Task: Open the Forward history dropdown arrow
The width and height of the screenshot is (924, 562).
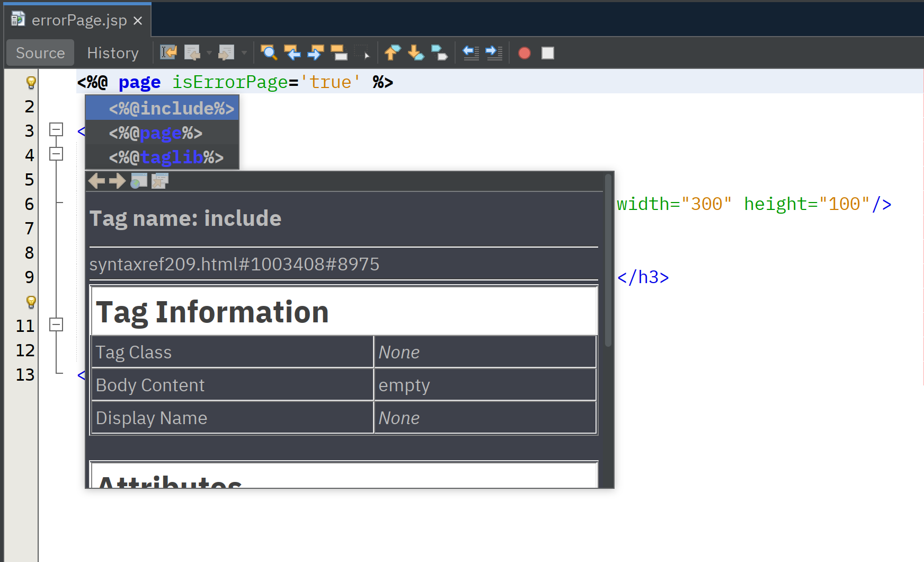Action: (x=244, y=52)
